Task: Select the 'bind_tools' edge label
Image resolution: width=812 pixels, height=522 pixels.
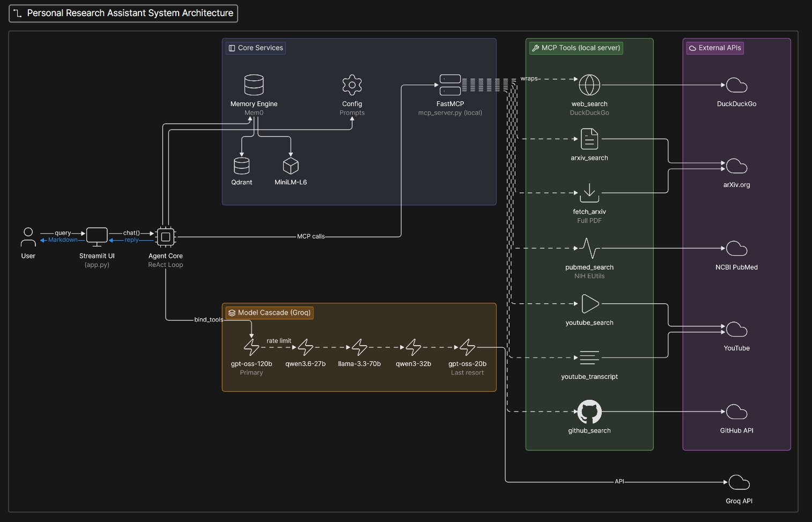Action: point(209,319)
